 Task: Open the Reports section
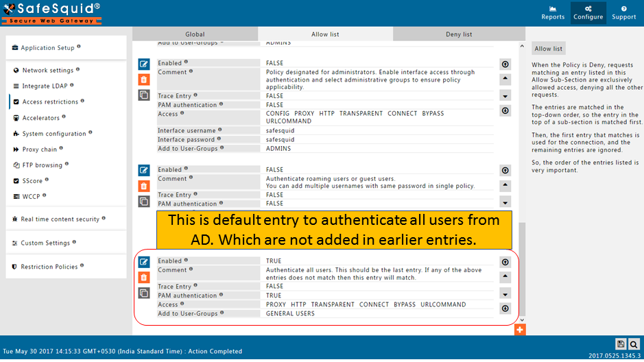553,13
